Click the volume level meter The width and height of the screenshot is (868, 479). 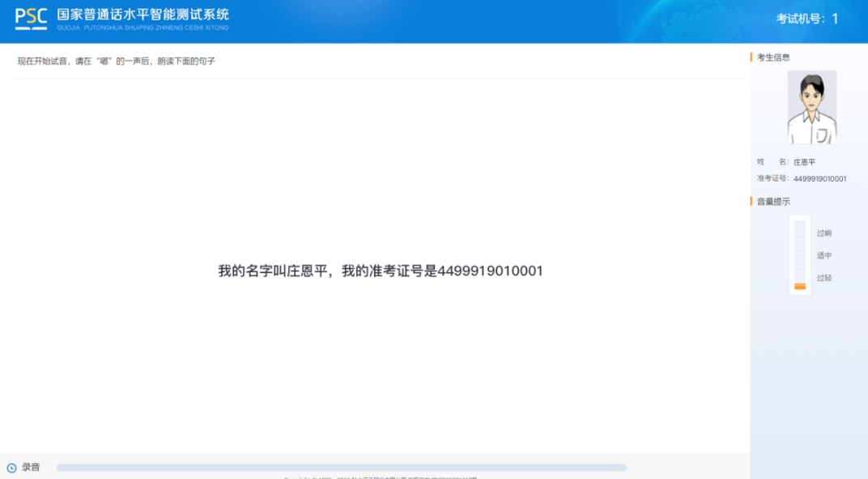(x=800, y=255)
